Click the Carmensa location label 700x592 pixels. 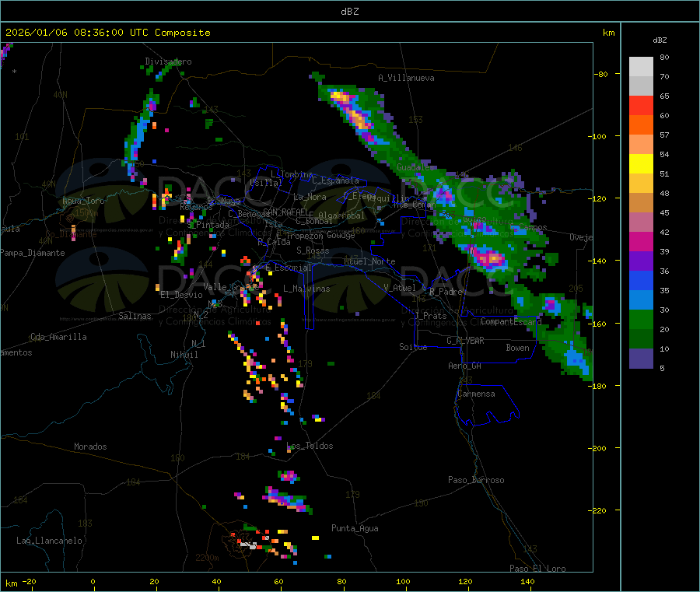coord(476,394)
